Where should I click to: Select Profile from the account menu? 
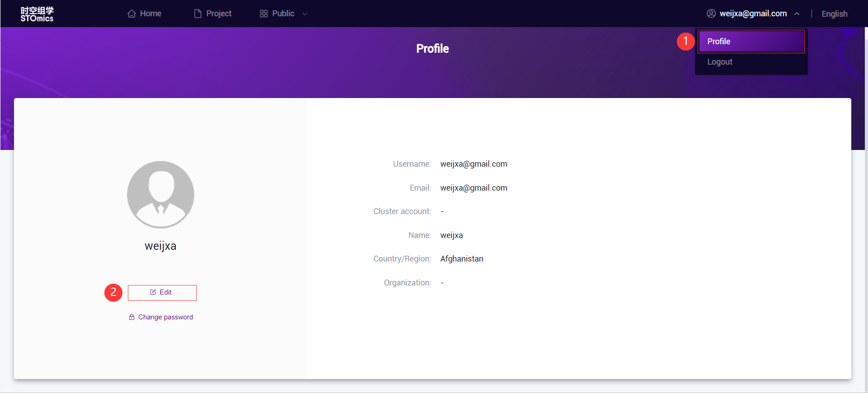751,42
